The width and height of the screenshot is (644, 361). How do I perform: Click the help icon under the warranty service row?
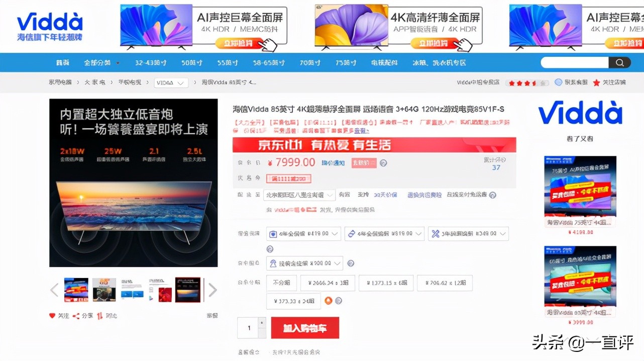click(270, 248)
